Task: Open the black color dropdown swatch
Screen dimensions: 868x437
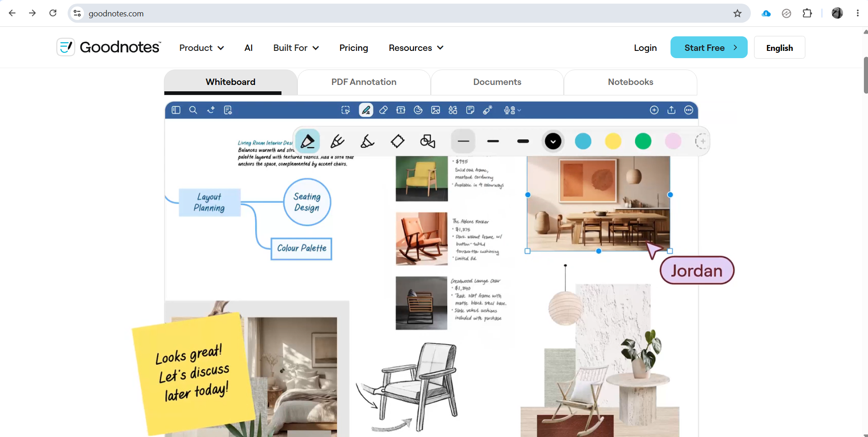Action: (x=553, y=141)
